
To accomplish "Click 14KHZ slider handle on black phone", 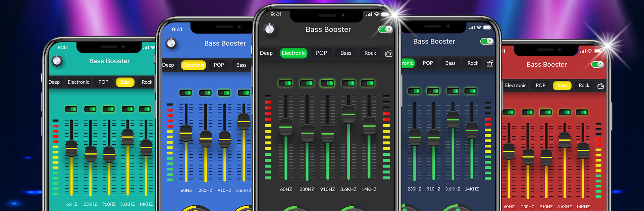I will (x=369, y=126).
